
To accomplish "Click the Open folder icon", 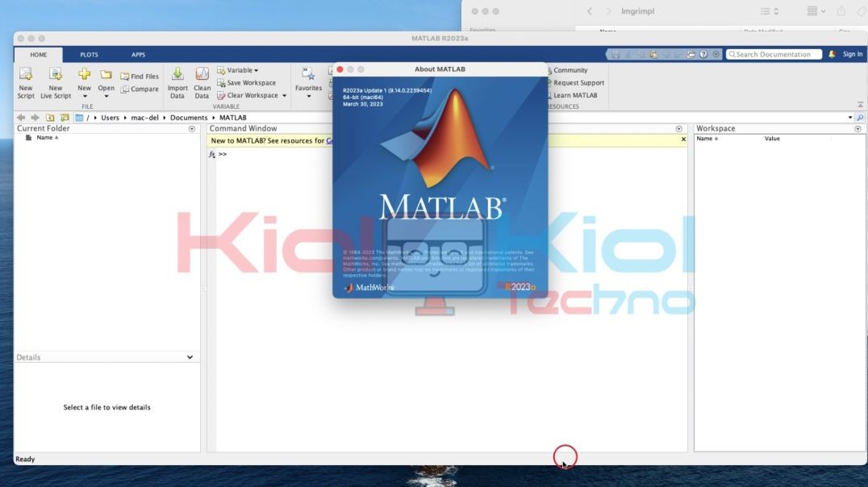I will [x=106, y=74].
